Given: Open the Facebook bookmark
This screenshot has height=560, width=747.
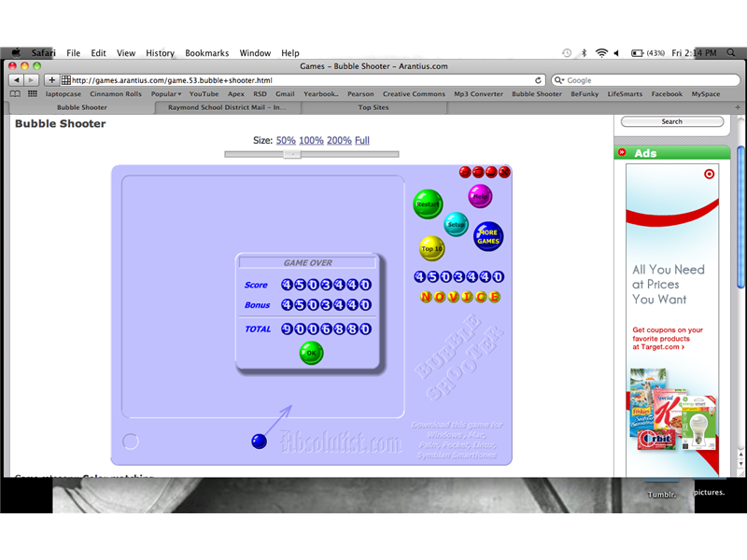Looking at the screenshot, I should [x=667, y=94].
